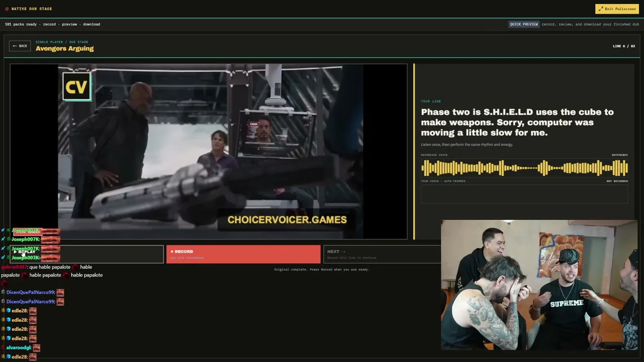Click the streamers' webcam overlay

tap(539, 285)
